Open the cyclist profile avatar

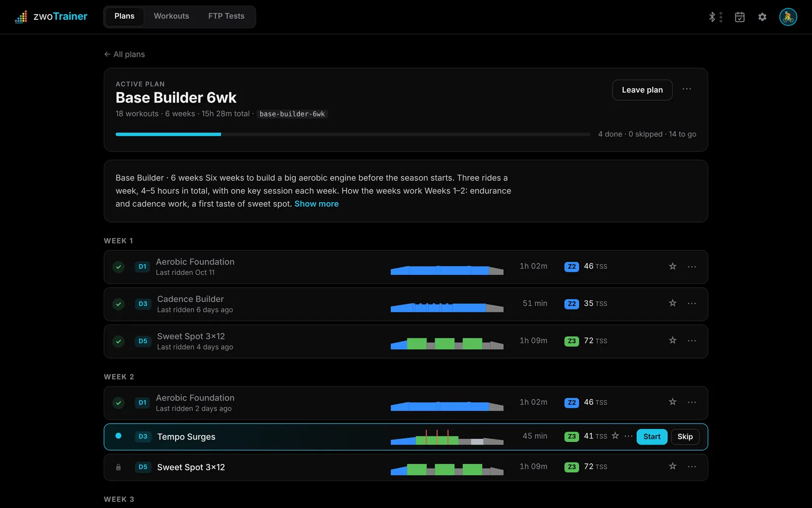[788, 17]
